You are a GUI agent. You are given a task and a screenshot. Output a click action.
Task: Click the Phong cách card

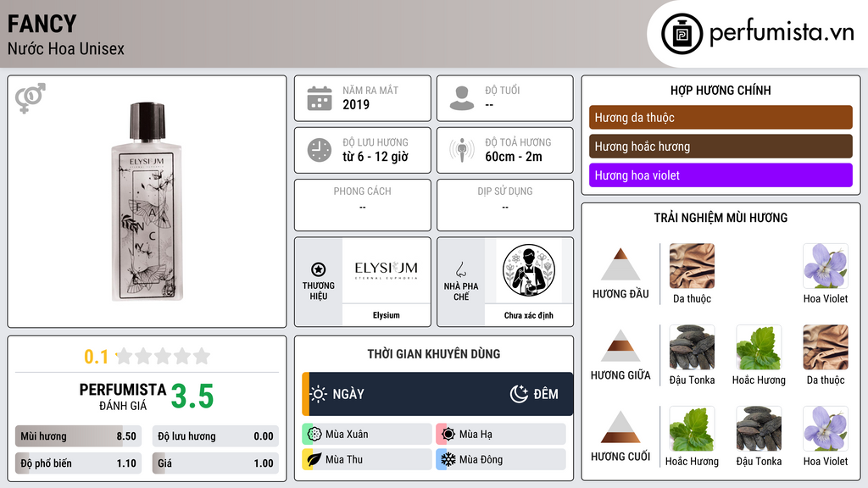click(363, 205)
